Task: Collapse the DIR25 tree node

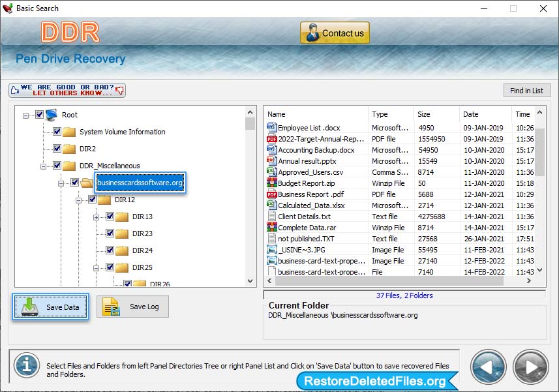Action: click(97, 268)
